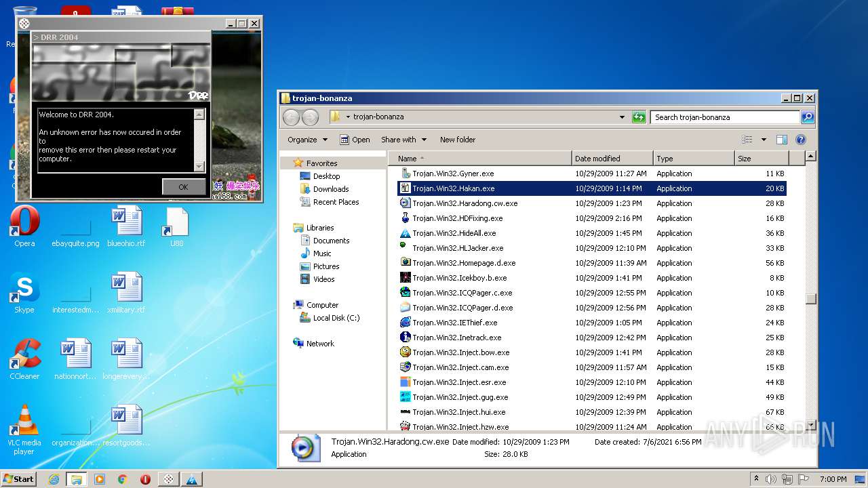The width and height of the screenshot is (868, 488).
Task: Click the Explorer Forward navigation button
Action: (x=310, y=117)
